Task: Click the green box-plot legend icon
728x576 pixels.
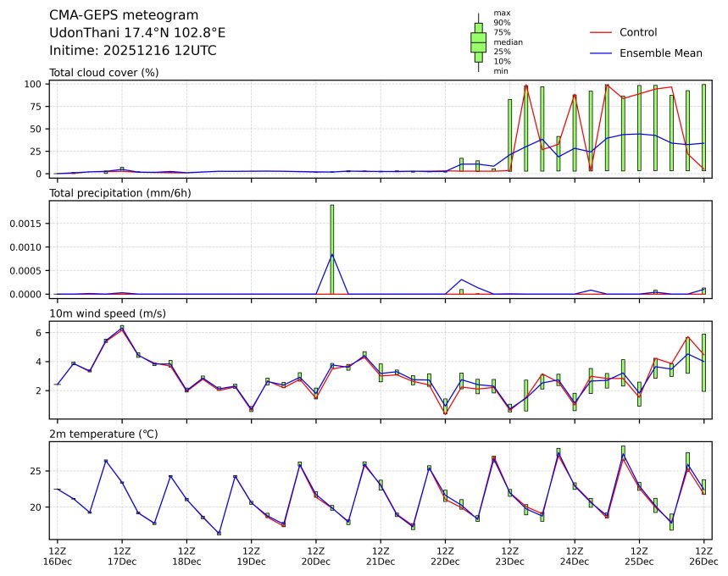Action: point(478,42)
